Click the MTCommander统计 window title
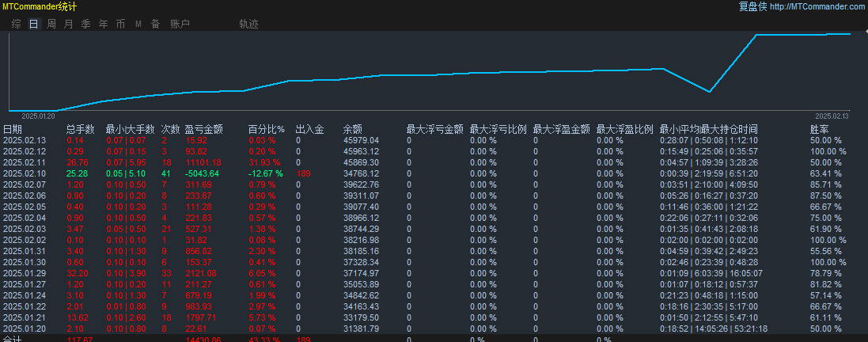Screen dimensions: 868x342 click(x=40, y=6)
